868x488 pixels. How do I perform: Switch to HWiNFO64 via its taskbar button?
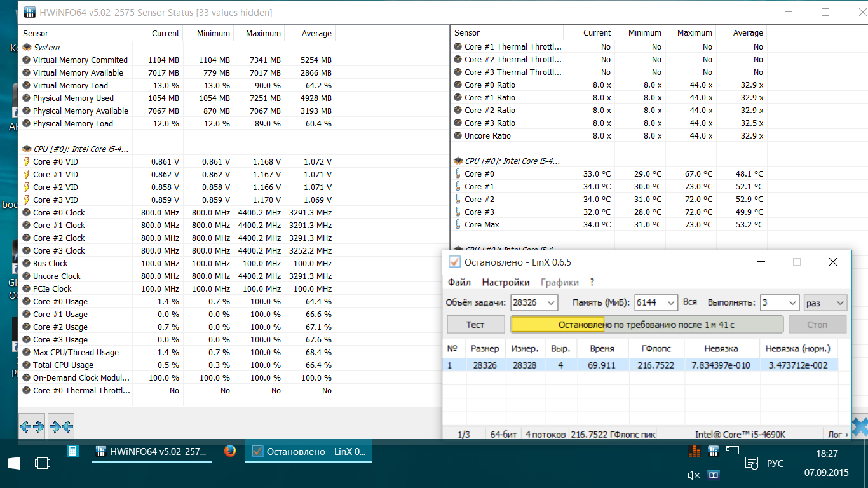152,452
